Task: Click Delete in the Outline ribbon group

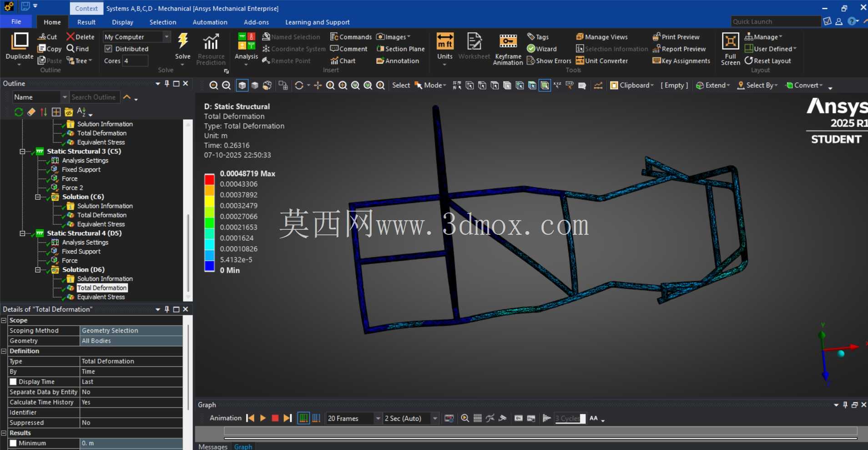Action: [80, 37]
